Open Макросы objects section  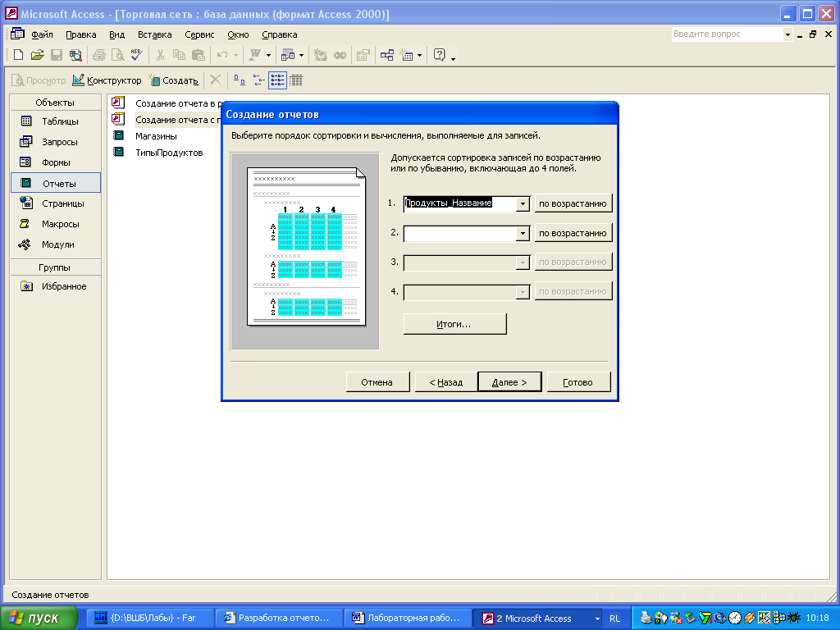click(56, 224)
